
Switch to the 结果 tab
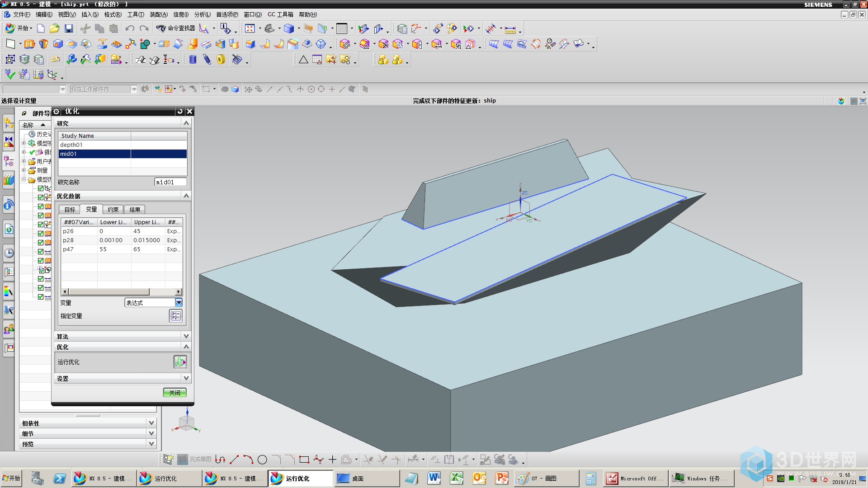click(x=135, y=210)
